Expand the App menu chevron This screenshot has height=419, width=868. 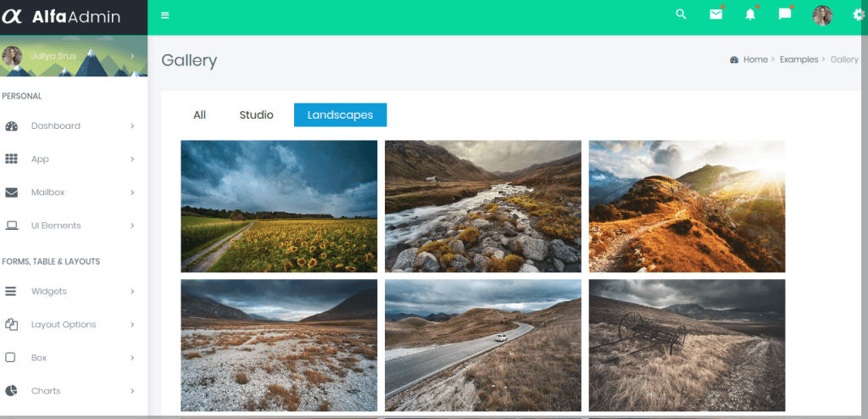pos(132,159)
